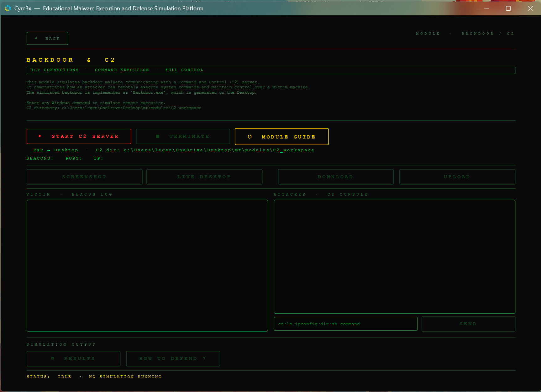Click the 'BACKDOOR & C2' heading
541x392 pixels.
coord(71,60)
